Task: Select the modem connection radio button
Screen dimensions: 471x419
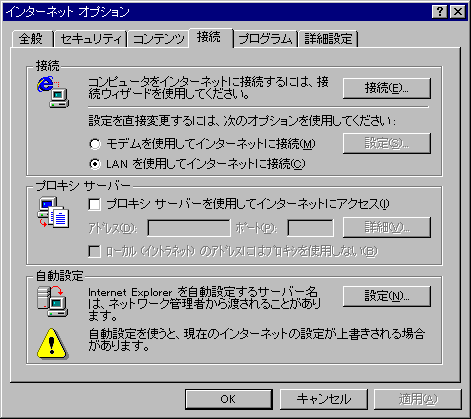Action: 95,144
